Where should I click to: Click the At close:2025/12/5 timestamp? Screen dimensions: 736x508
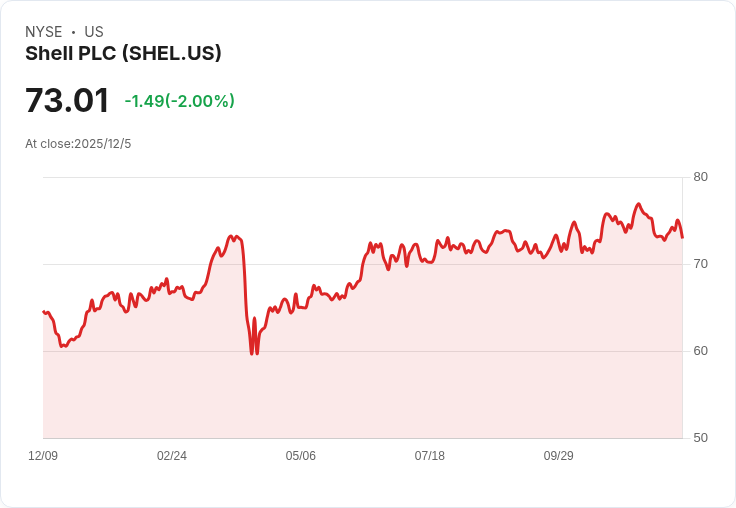pos(78,144)
